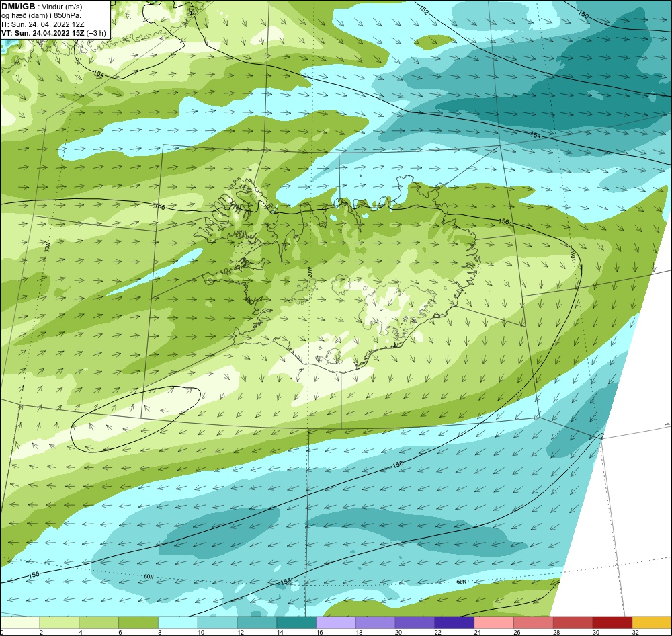Click legend tick label '14'
The width and height of the screenshot is (672, 636).
tap(280, 632)
